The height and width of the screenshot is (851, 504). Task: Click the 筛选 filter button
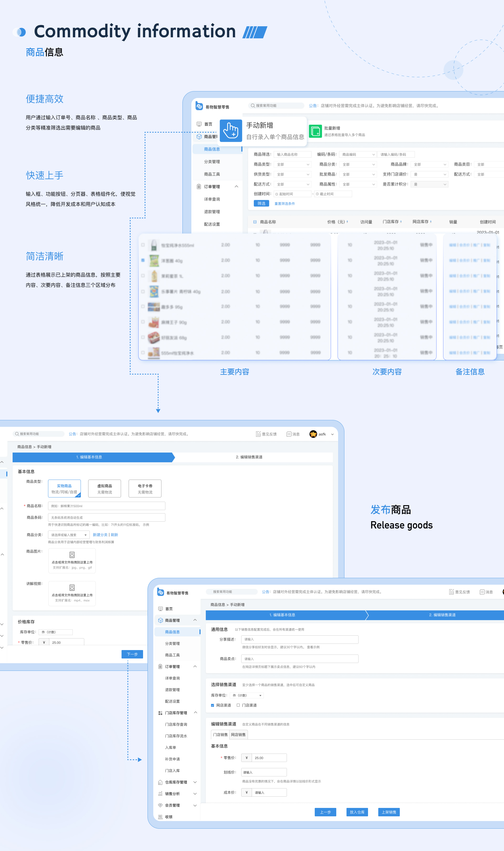pos(261,204)
